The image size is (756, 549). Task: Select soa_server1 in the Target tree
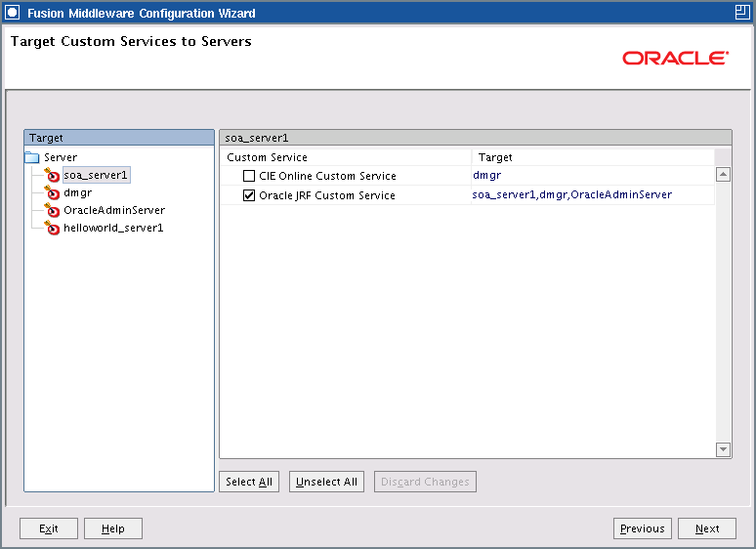(96, 175)
